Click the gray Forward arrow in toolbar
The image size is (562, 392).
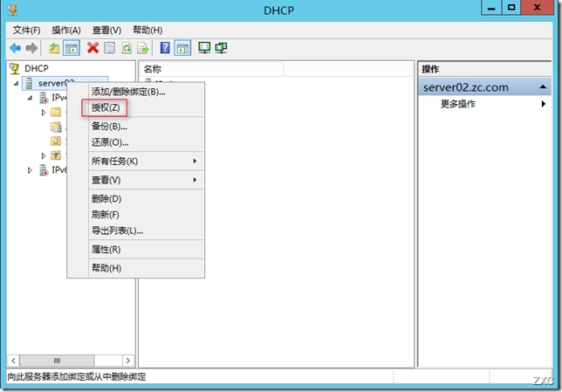coord(31,48)
